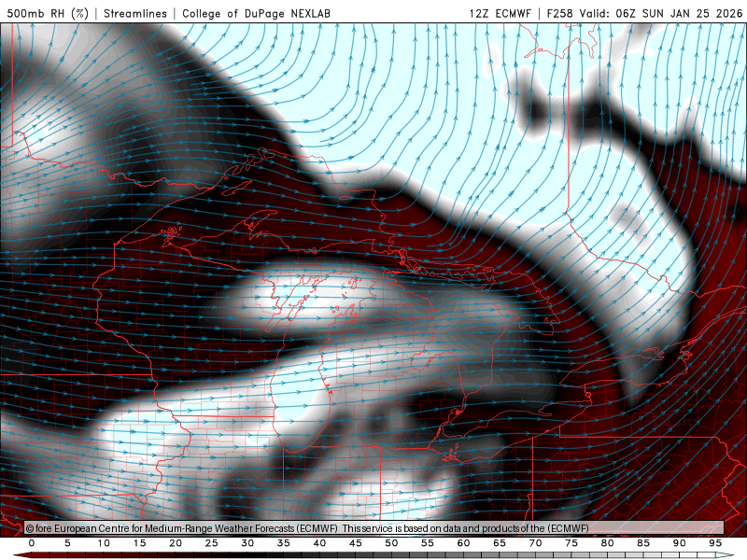
Task: Click the "500mb RH (%)" title text
Action: click(x=48, y=13)
